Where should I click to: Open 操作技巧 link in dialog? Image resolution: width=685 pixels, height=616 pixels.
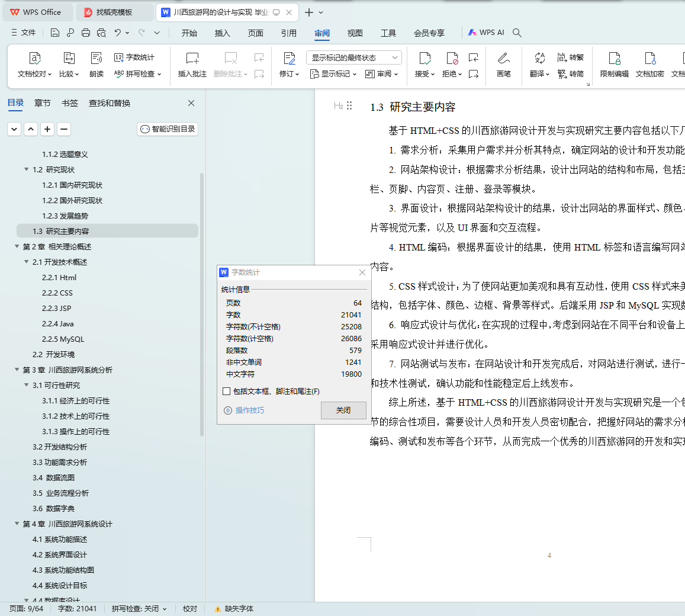click(x=244, y=410)
